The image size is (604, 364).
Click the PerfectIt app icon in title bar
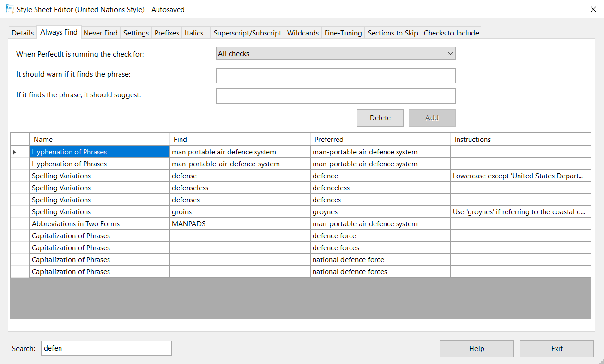coord(10,9)
